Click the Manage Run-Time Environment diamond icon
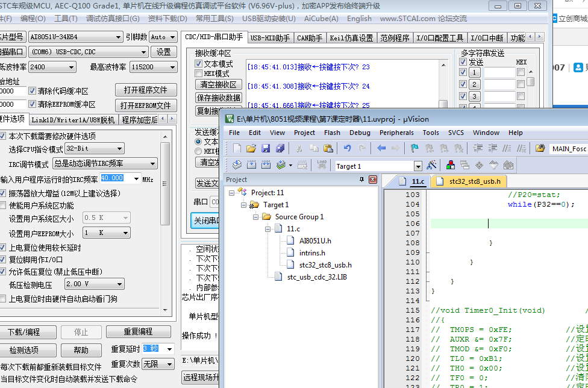This screenshot has width=588, height=388. click(x=479, y=165)
